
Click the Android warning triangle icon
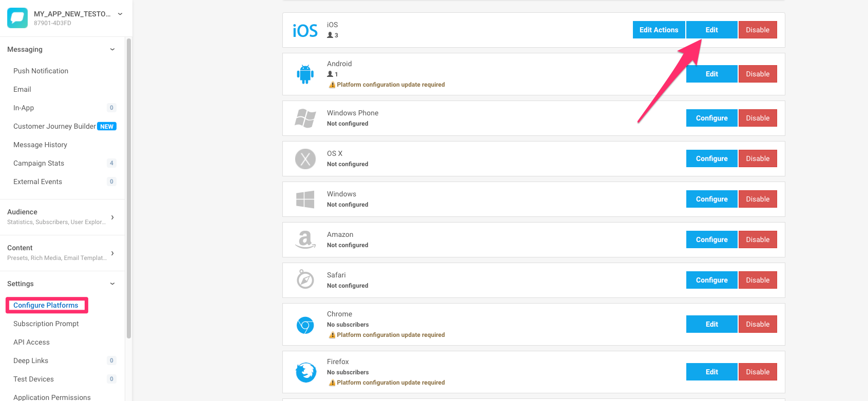click(x=332, y=85)
